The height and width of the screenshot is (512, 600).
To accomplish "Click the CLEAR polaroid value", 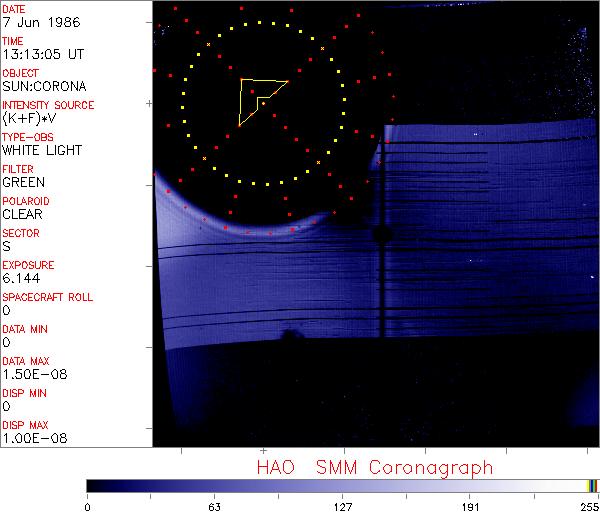I will click(x=23, y=214).
